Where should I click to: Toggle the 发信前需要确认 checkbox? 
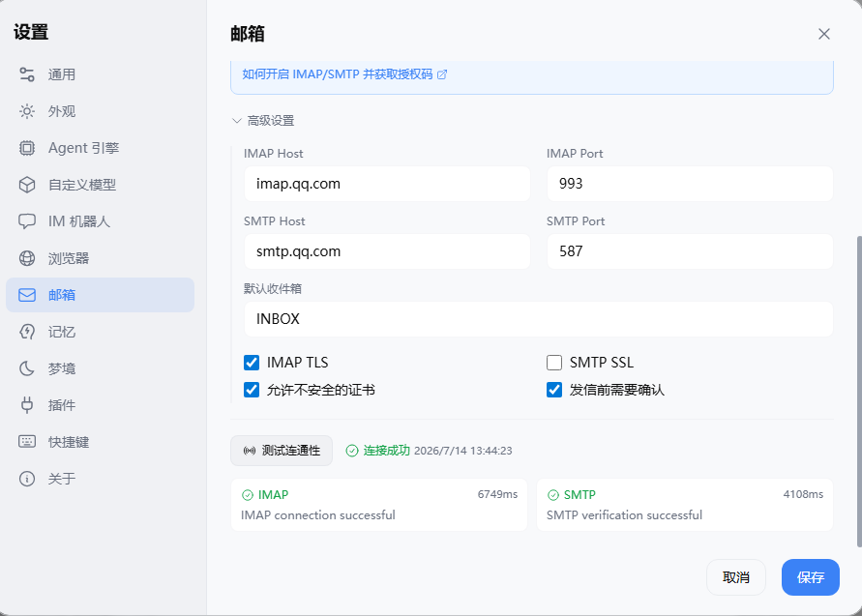(554, 390)
